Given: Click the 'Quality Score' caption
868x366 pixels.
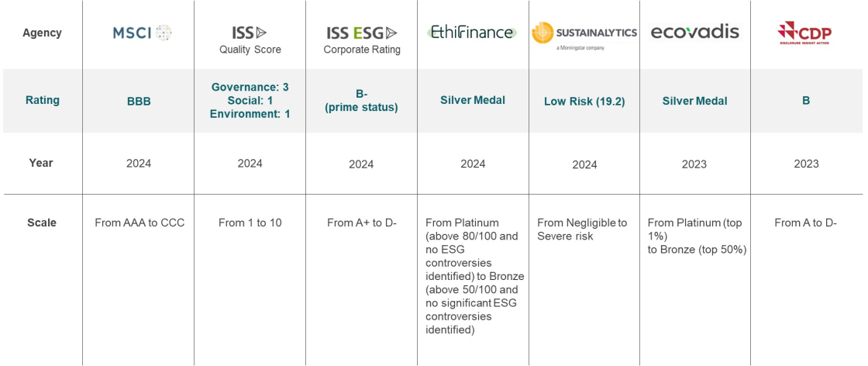Looking at the screenshot, I should [x=250, y=50].
